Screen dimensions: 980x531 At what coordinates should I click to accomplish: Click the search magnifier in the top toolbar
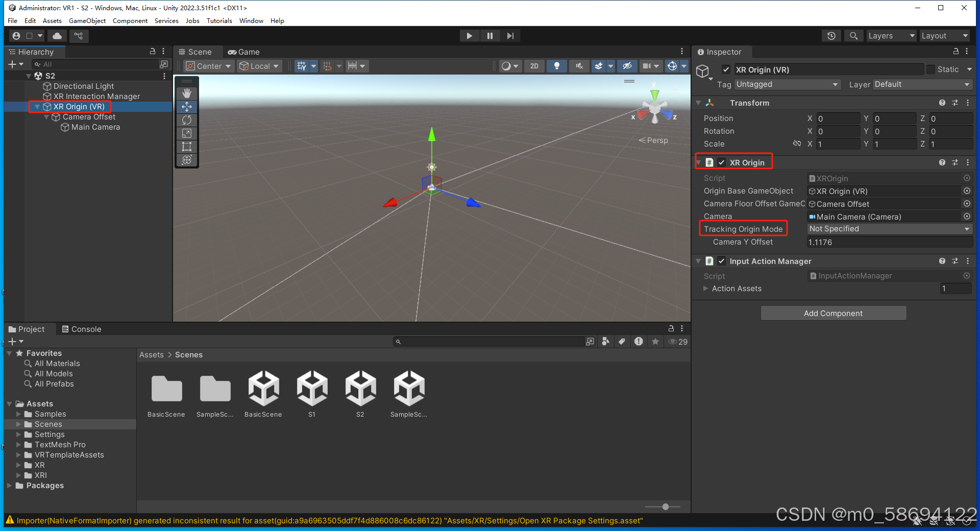point(853,36)
